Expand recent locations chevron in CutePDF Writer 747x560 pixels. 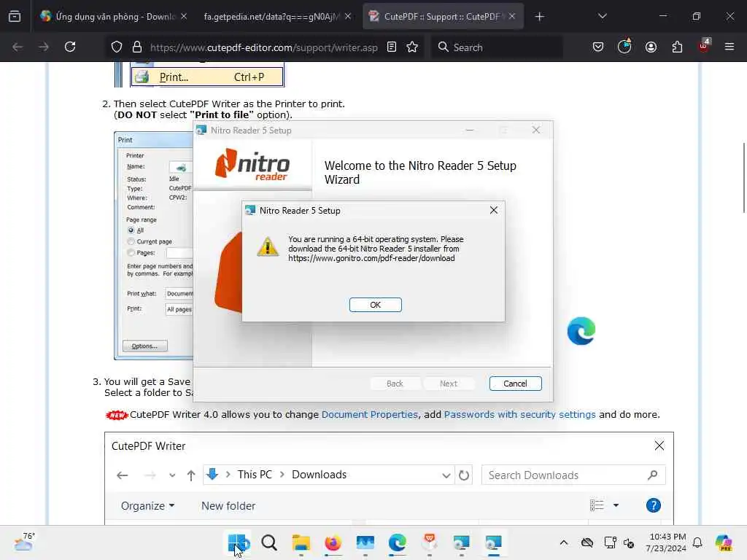[172, 475]
